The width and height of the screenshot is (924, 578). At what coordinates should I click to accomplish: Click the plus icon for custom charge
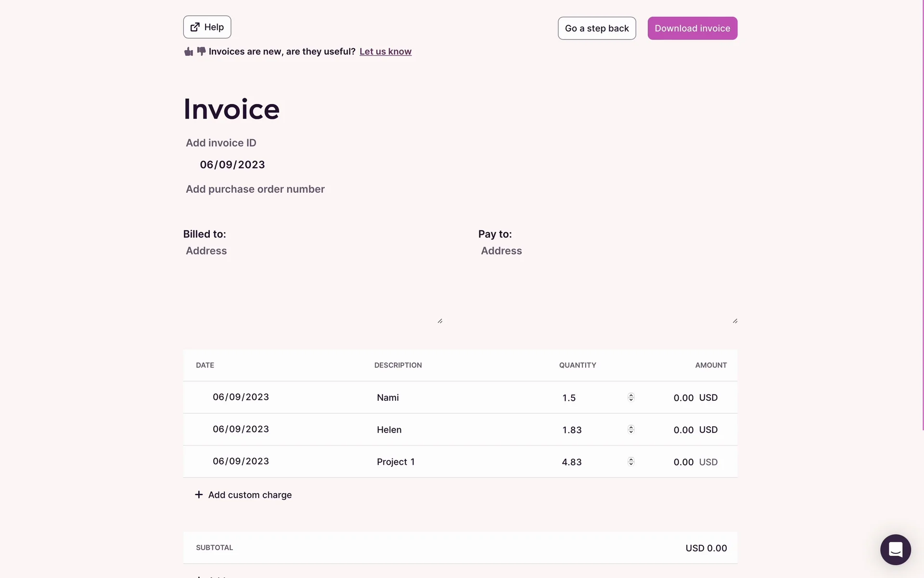coord(199,495)
